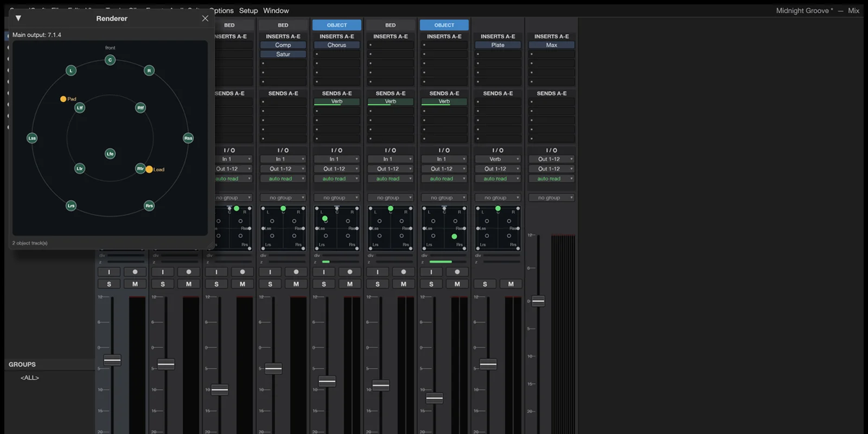Image resolution: width=868 pixels, height=434 pixels.
Task: Click the Lfe speaker node
Action: (110, 153)
